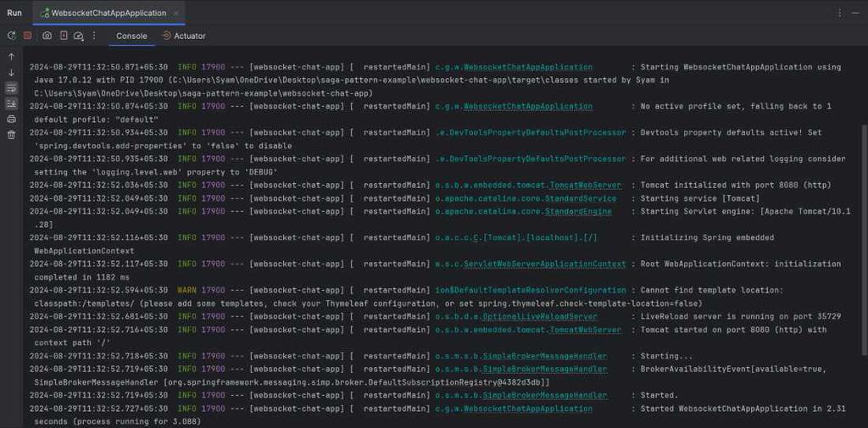The image size is (868, 428).
Task: Open the StandardService class link
Action: pyautogui.click(x=581, y=198)
